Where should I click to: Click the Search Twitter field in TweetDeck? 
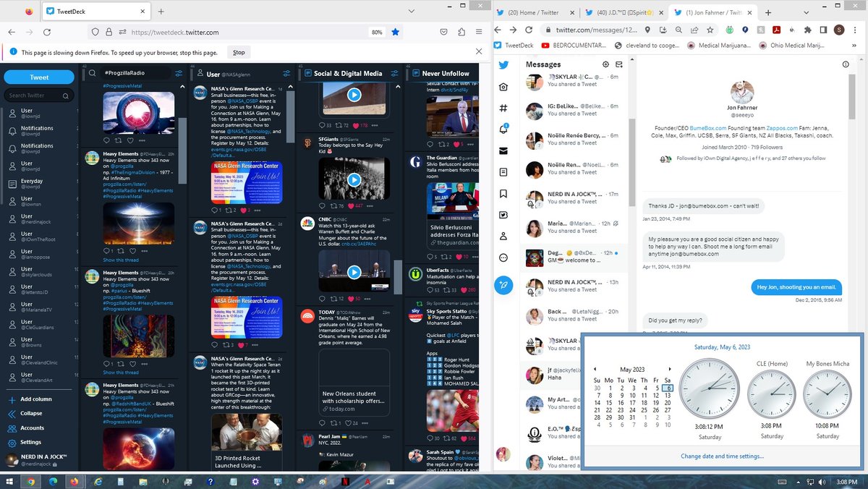click(39, 95)
